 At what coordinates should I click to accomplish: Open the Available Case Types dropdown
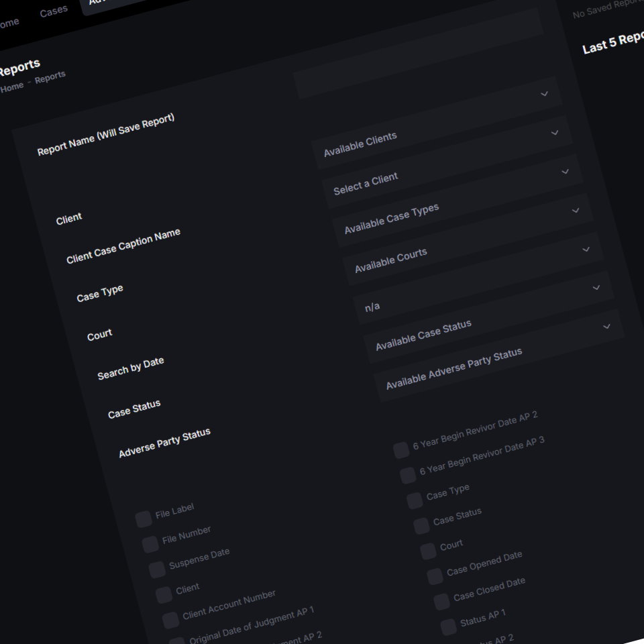pos(458,201)
